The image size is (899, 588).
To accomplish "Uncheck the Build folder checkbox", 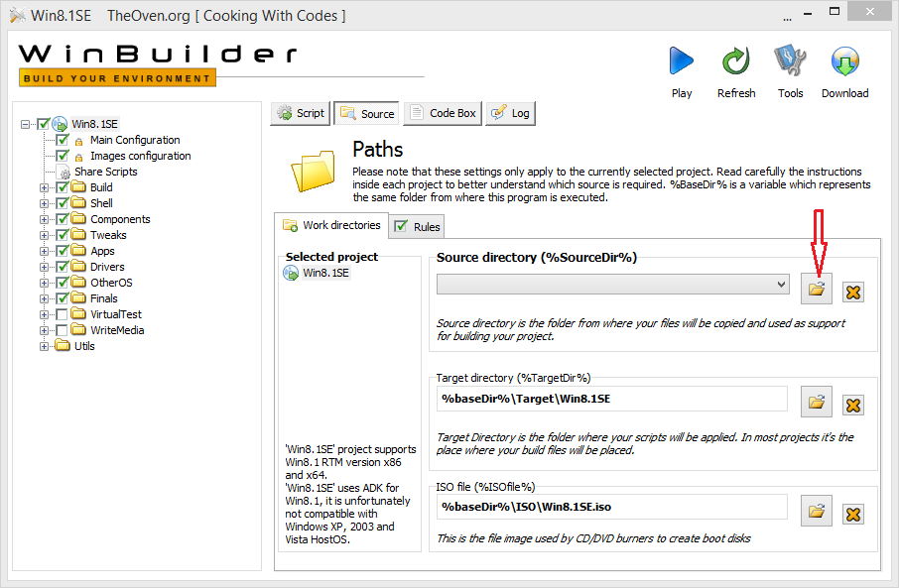I will pyautogui.click(x=62, y=187).
